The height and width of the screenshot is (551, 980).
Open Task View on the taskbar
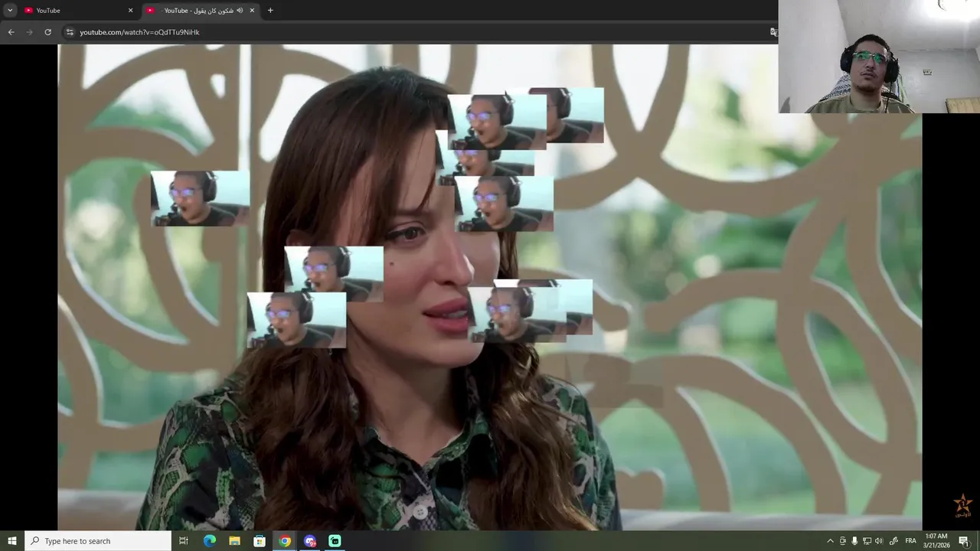(184, 541)
